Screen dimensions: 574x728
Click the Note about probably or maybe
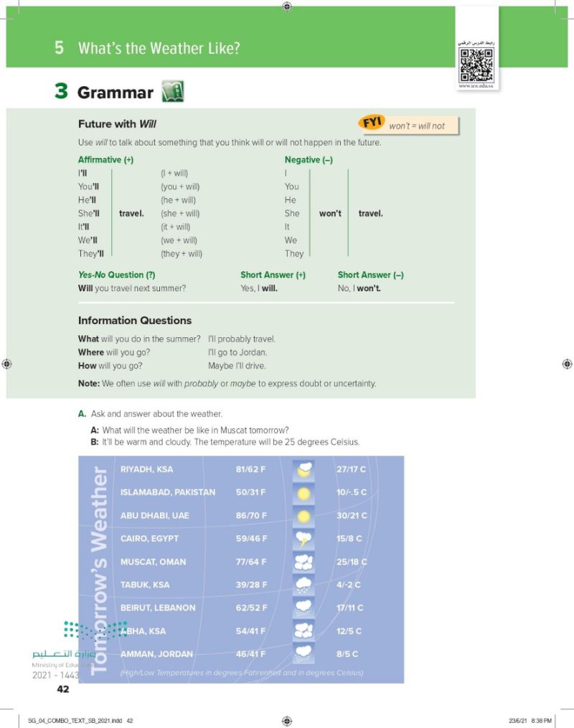pos(227,384)
